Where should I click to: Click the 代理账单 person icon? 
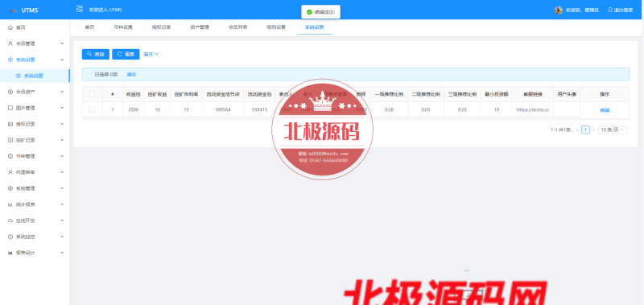[x=10, y=172]
